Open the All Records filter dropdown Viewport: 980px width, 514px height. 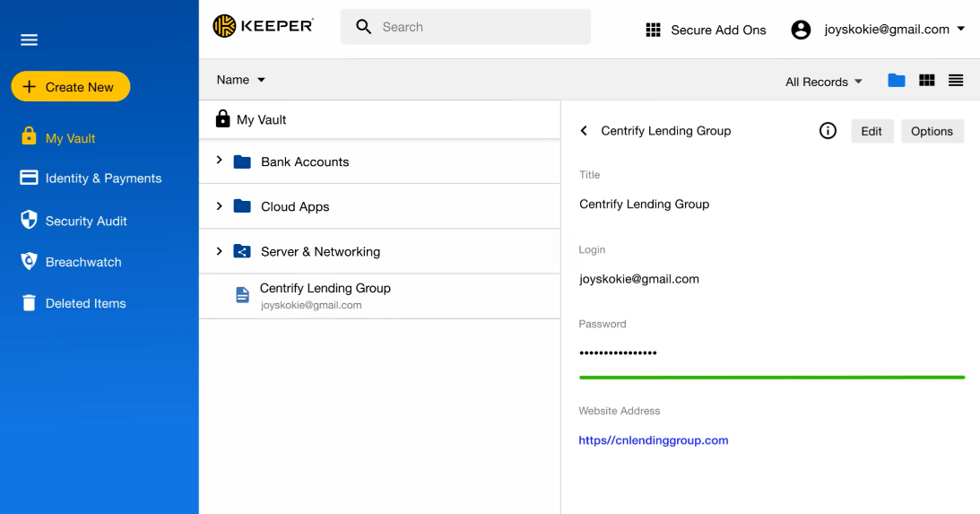[823, 82]
